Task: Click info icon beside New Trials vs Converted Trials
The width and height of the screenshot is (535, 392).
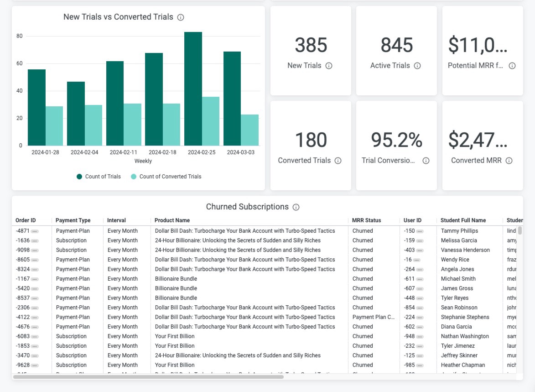Action: point(181,17)
